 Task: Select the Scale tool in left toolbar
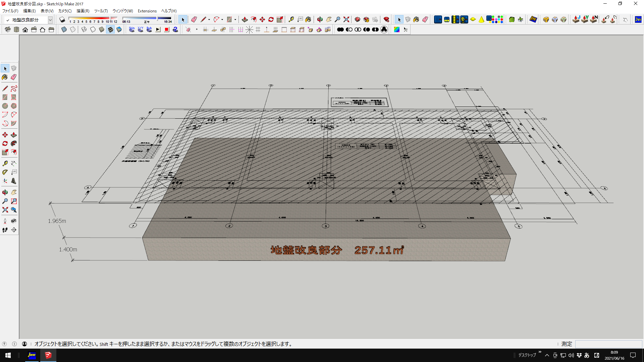(x=5, y=152)
